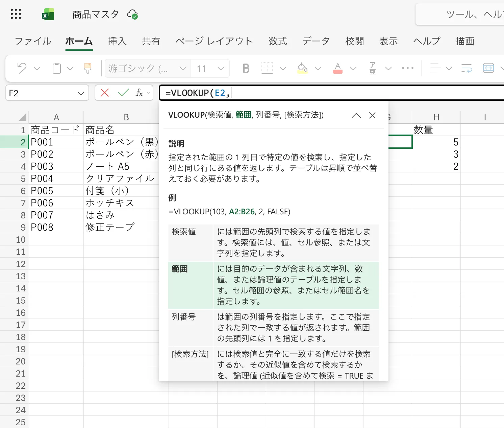Select column B header

126,117
